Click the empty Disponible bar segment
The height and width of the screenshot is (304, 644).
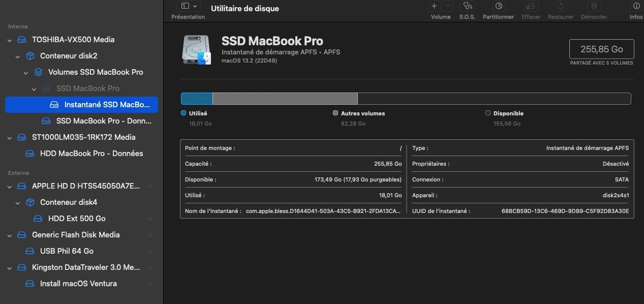point(494,99)
